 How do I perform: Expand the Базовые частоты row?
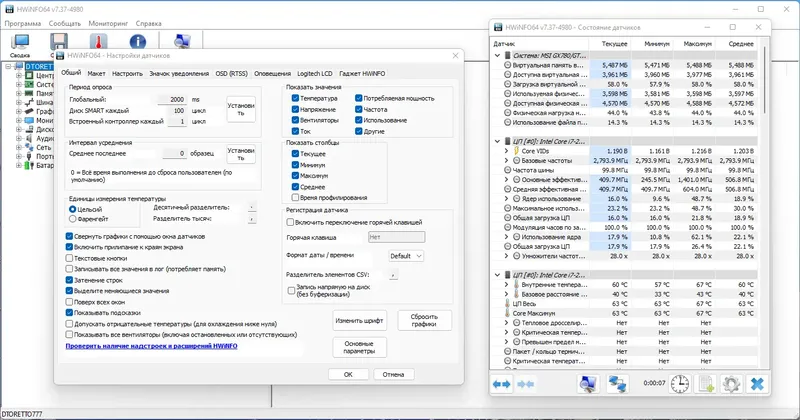click(x=506, y=161)
